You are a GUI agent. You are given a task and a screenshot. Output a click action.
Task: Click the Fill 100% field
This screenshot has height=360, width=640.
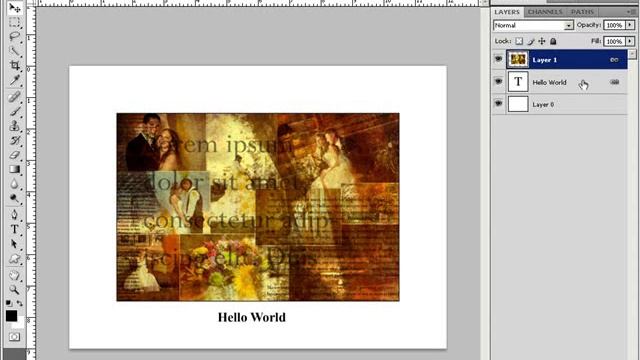[614, 41]
